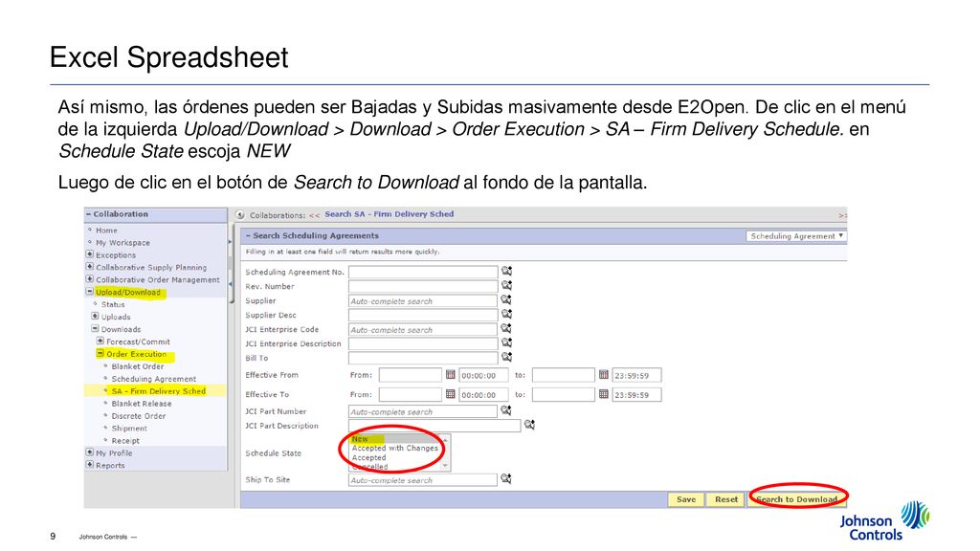Click the back arrow icon before Collaborations
Image resolution: width=980 pixels, height=551 pixels.
(240, 214)
